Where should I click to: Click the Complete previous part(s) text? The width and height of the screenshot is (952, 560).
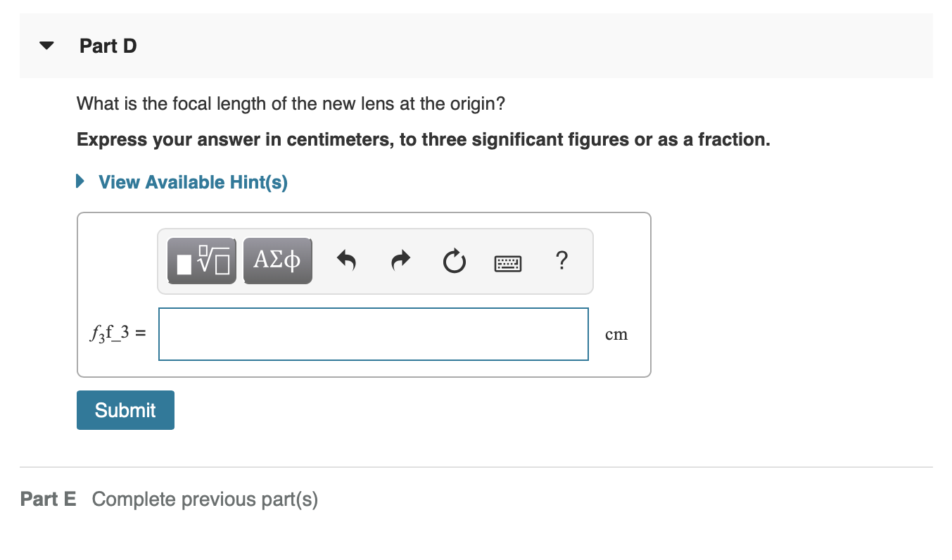205,499
